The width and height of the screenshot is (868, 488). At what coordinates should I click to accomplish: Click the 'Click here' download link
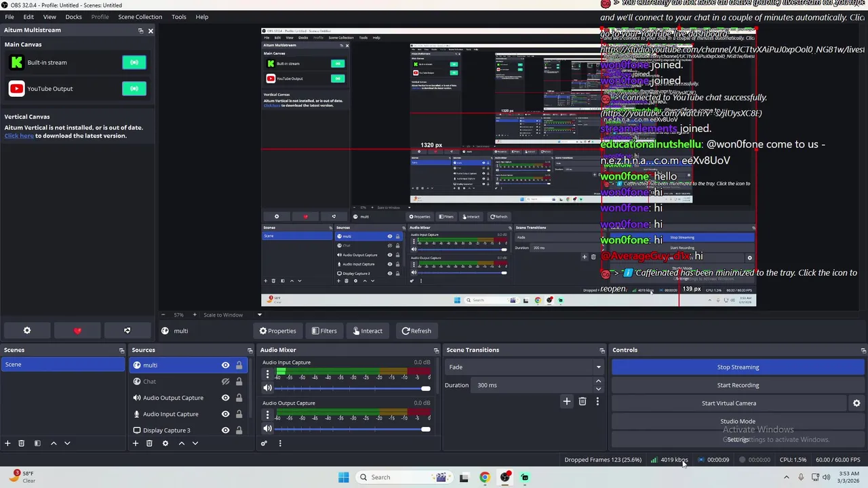point(19,136)
